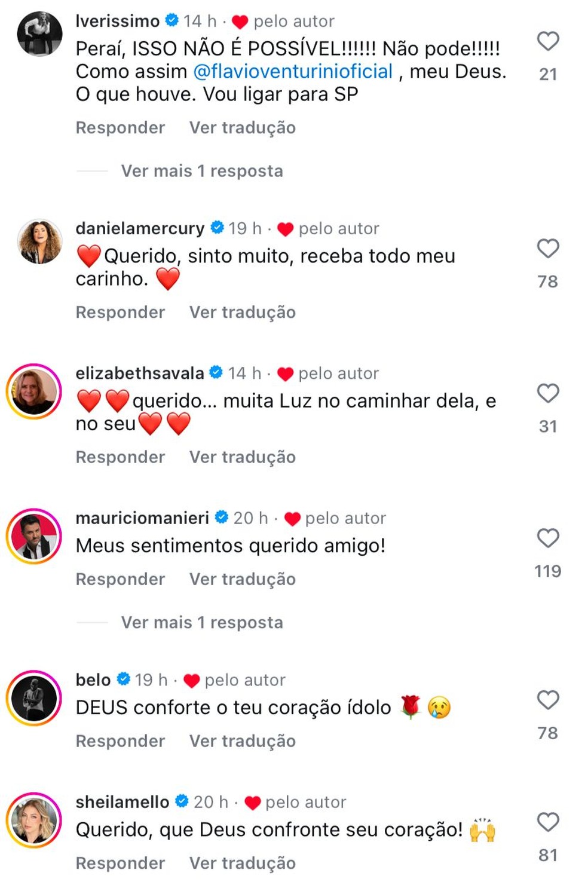
Task: Expand one more reply under lverissimo's comment
Action: pos(201,171)
